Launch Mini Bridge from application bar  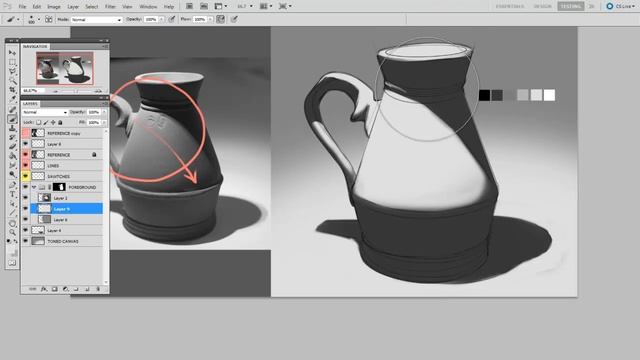tap(204, 6)
